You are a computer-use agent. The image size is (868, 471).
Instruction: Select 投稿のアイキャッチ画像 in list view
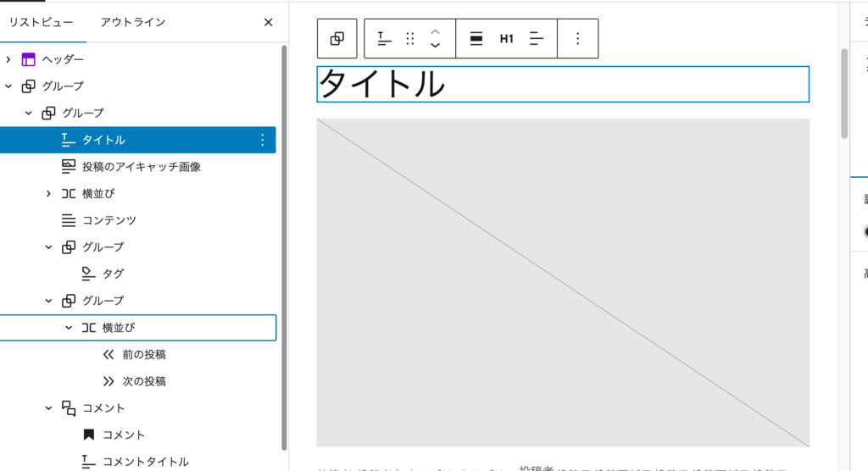pos(141,167)
